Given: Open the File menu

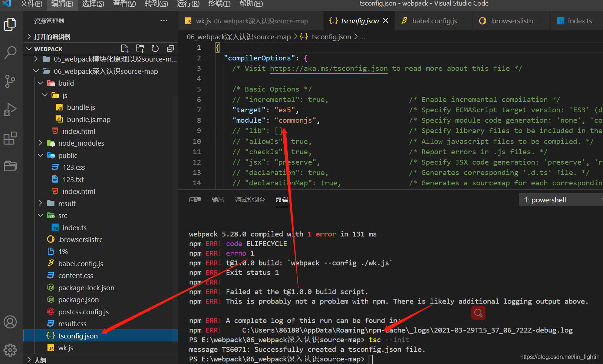Looking at the screenshot, I should tap(31, 4).
